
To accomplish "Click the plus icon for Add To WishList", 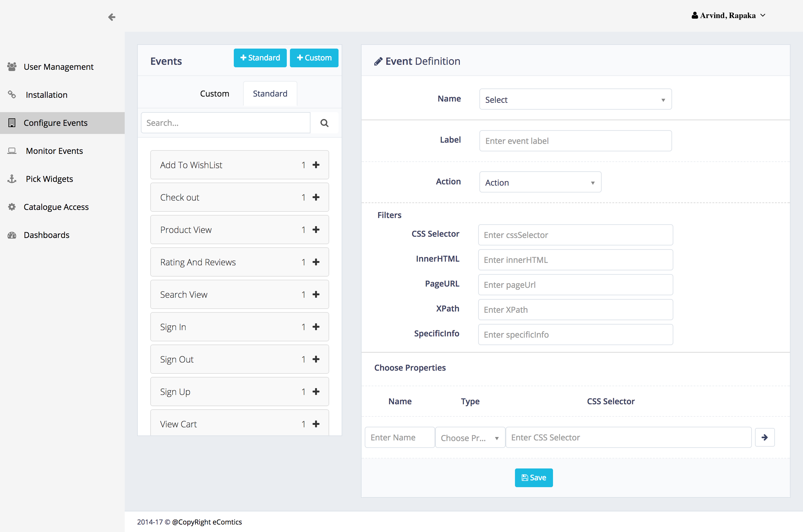I will point(316,165).
